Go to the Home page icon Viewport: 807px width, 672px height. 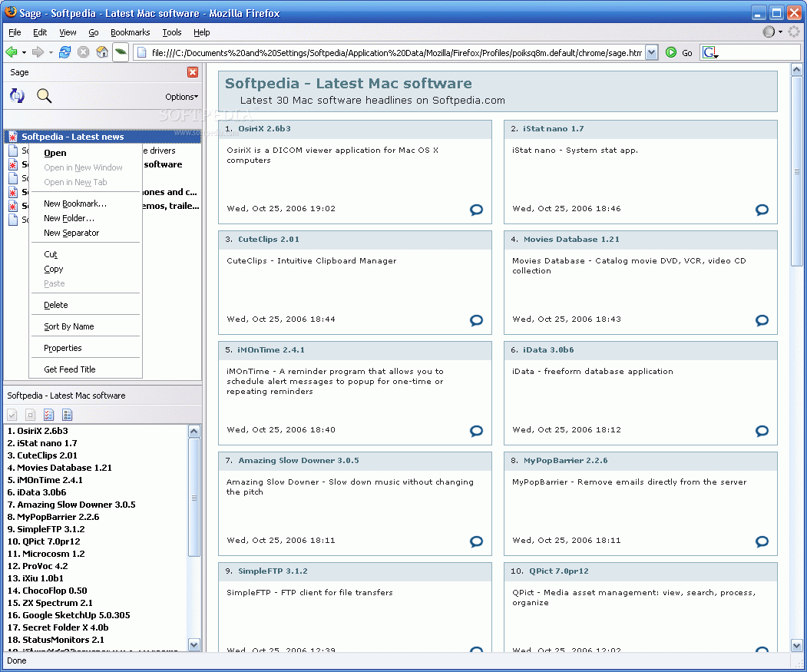pos(102,52)
